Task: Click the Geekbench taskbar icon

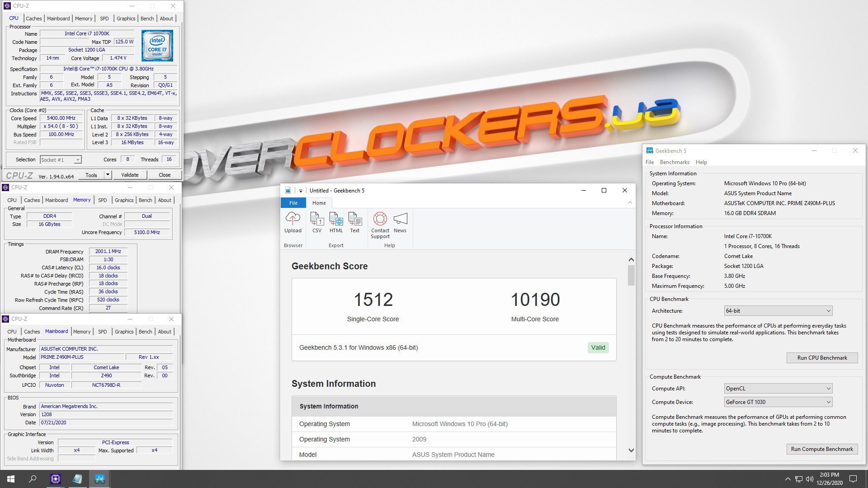Action: [x=99, y=479]
